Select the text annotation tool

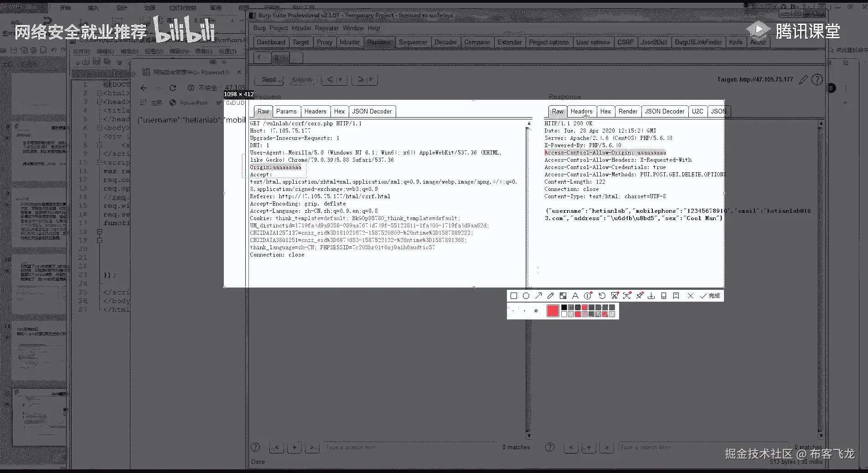(x=575, y=296)
